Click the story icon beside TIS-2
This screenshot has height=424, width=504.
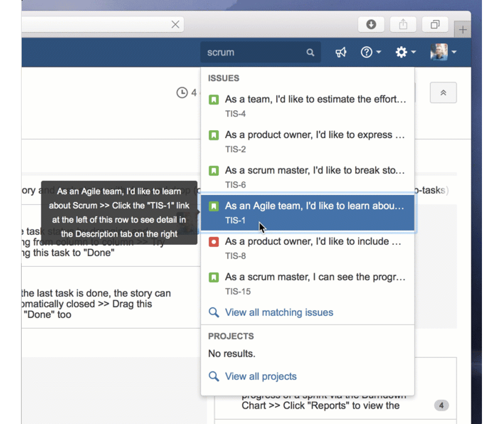tap(214, 135)
